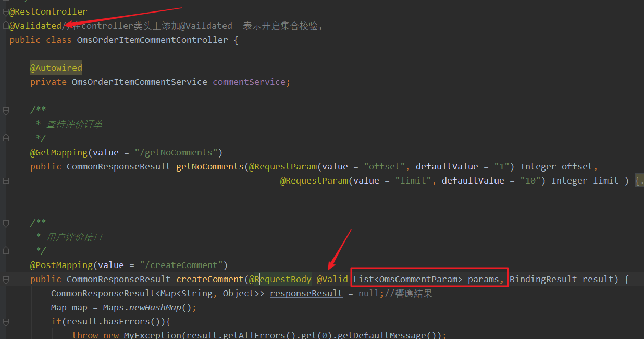Click the fold marker beside the 用户评价接口 comment
Screen dimensions: 644x339
(x=5, y=223)
